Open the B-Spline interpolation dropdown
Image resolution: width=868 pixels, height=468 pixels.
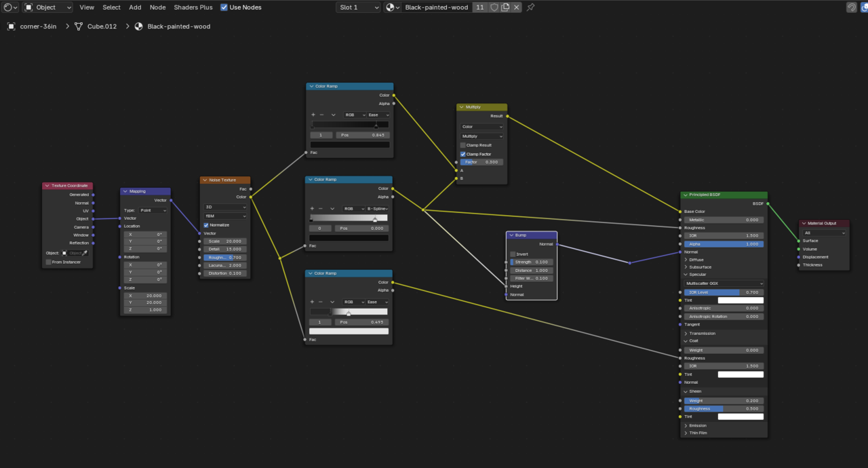(x=378, y=209)
